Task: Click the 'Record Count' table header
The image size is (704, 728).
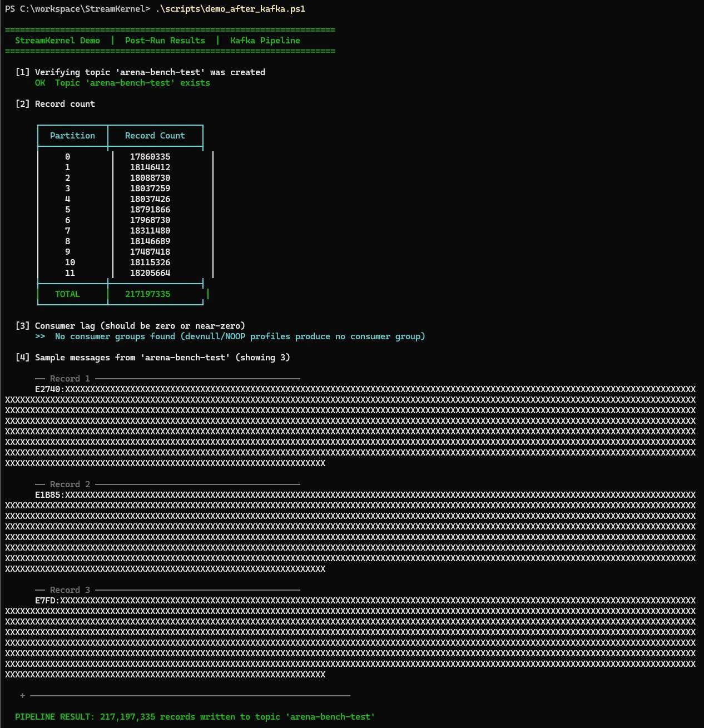Action: click(155, 136)
